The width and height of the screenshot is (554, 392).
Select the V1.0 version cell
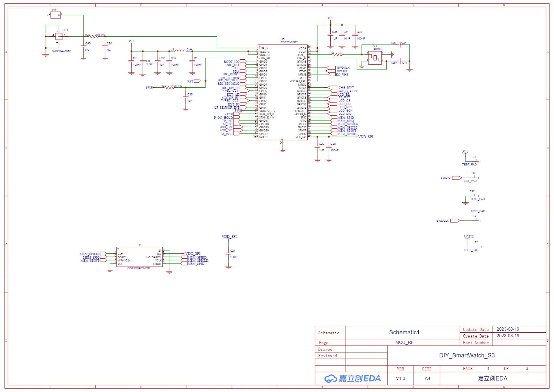[400, 378]
